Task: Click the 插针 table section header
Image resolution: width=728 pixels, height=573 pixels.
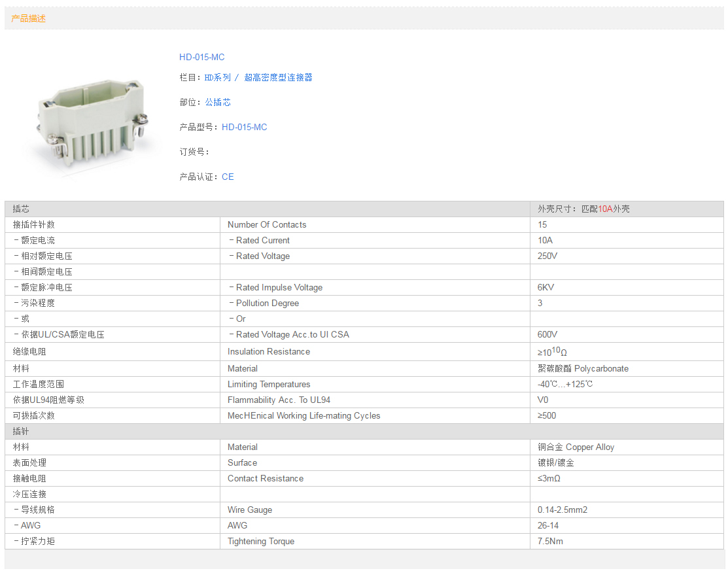Action: click(21, 431)
